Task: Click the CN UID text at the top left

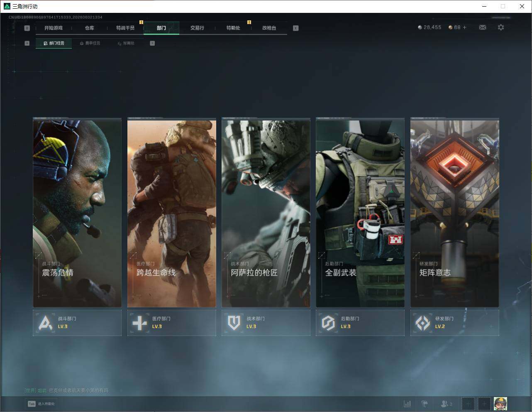Action: (56, 17)
